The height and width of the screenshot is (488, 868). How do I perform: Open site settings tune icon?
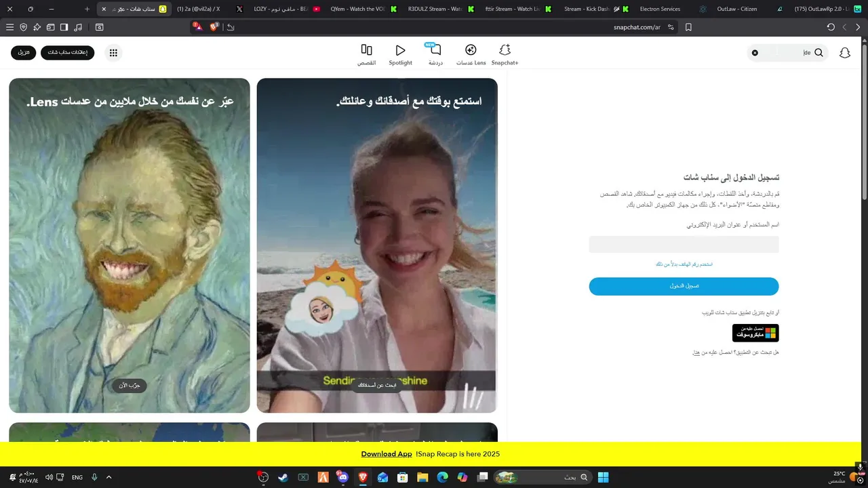click(x=671, y=27)
